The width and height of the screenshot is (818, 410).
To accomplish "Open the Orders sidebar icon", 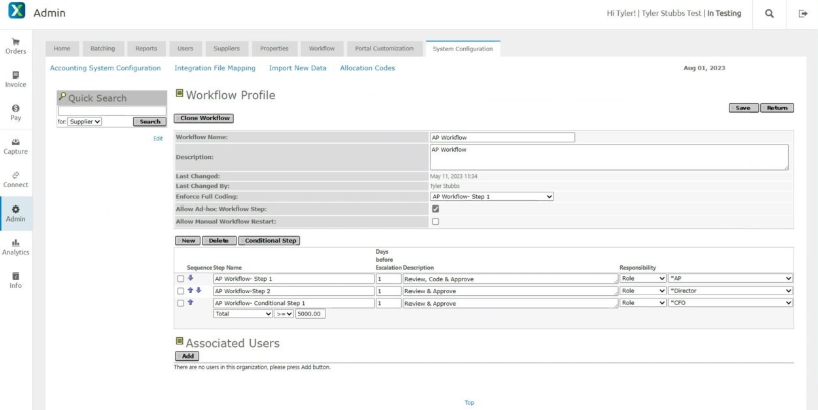I will 15,45.
